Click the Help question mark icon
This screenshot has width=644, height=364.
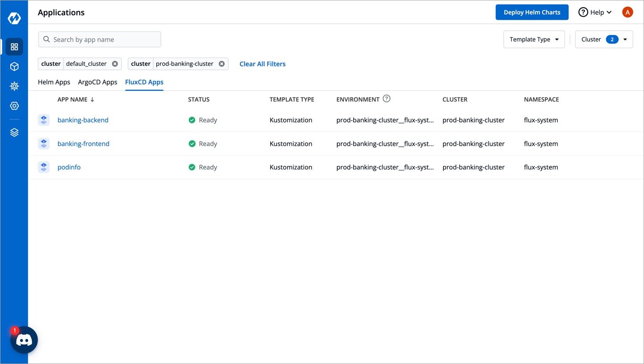pos(583,12)
